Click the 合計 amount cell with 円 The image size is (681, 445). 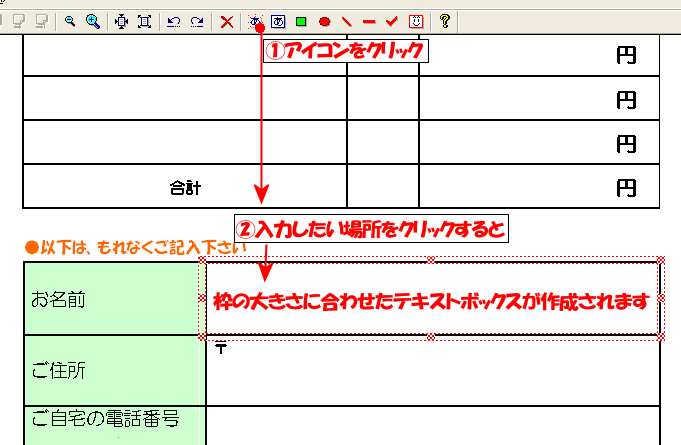(538, 186)
